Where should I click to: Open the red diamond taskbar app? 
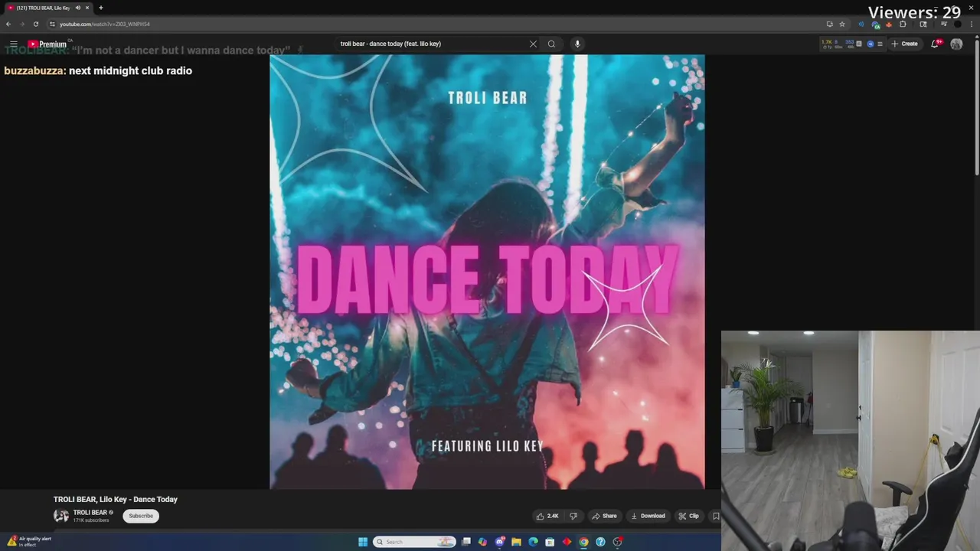click(567, 542)
